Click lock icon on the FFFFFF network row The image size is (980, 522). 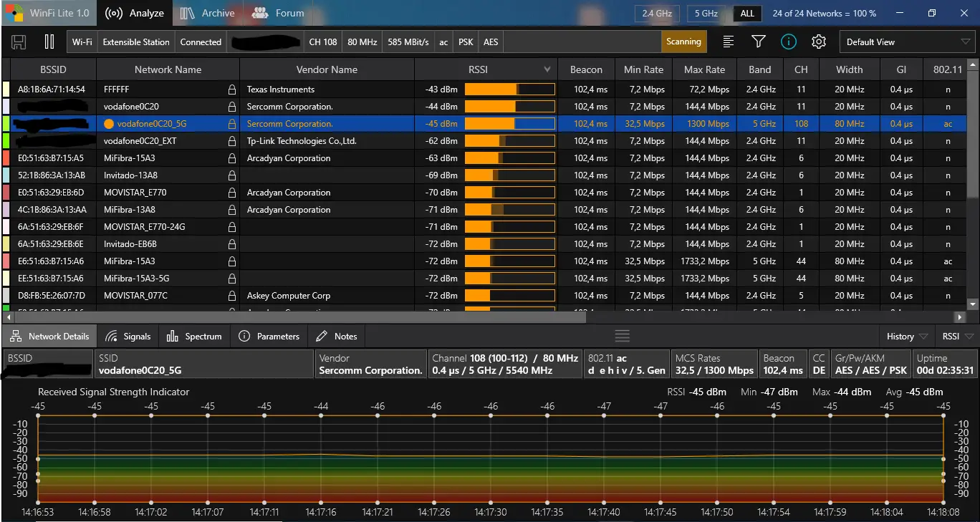pyautogui.click(x=231, y=90)
